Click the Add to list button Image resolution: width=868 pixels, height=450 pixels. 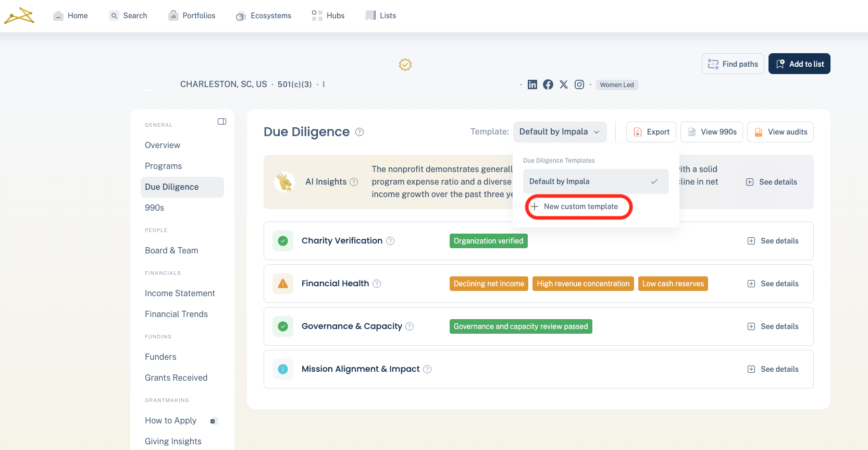click(x=799, y=64)
